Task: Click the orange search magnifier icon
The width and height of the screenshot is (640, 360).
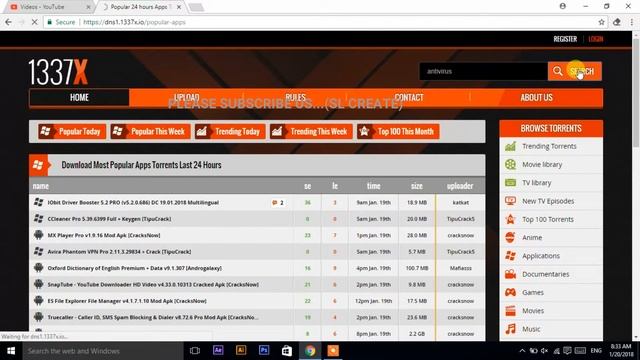Action: (x=558, y=71)
